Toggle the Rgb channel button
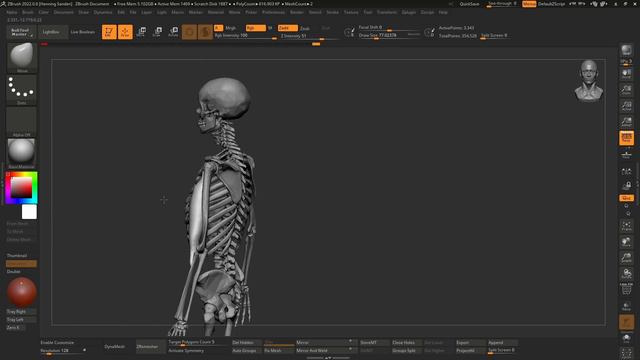 (255, 28)
